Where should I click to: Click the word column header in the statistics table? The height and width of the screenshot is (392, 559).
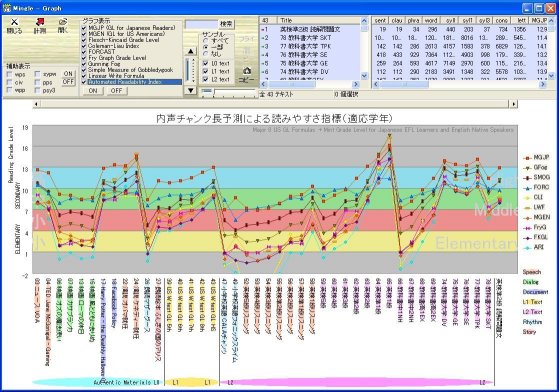click(431, 21)
